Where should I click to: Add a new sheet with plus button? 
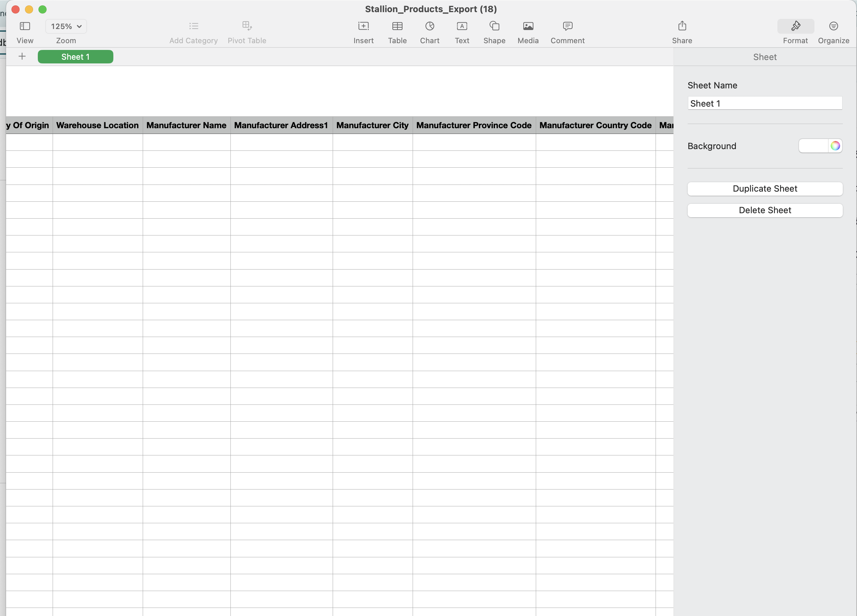22,57
